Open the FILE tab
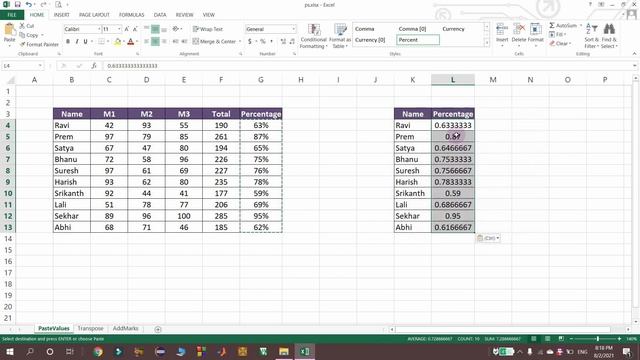 (12, 15)
